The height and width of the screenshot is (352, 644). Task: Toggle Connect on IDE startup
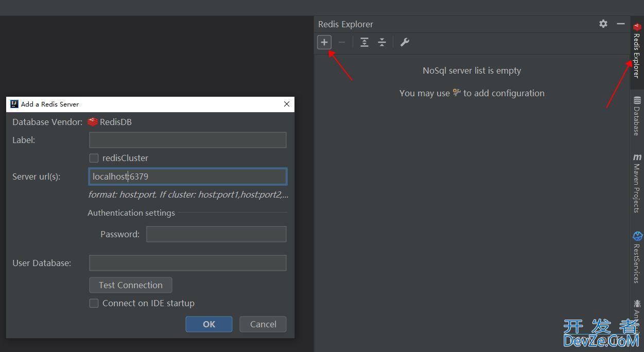click(94, 303)
